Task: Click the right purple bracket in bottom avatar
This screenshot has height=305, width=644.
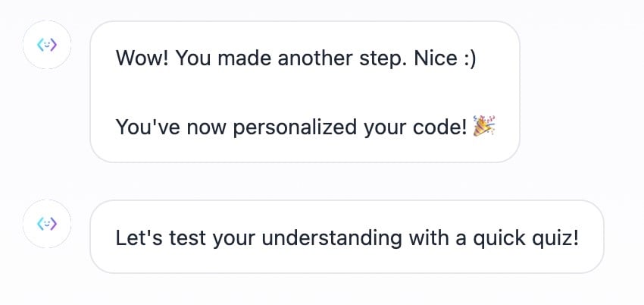Action: [55, 224]
